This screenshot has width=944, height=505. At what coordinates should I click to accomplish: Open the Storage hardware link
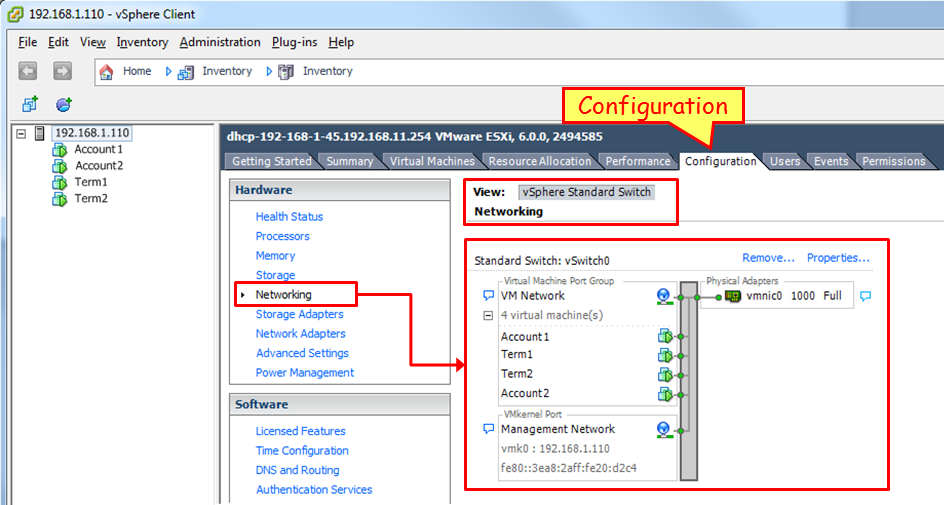coord(275,275)
